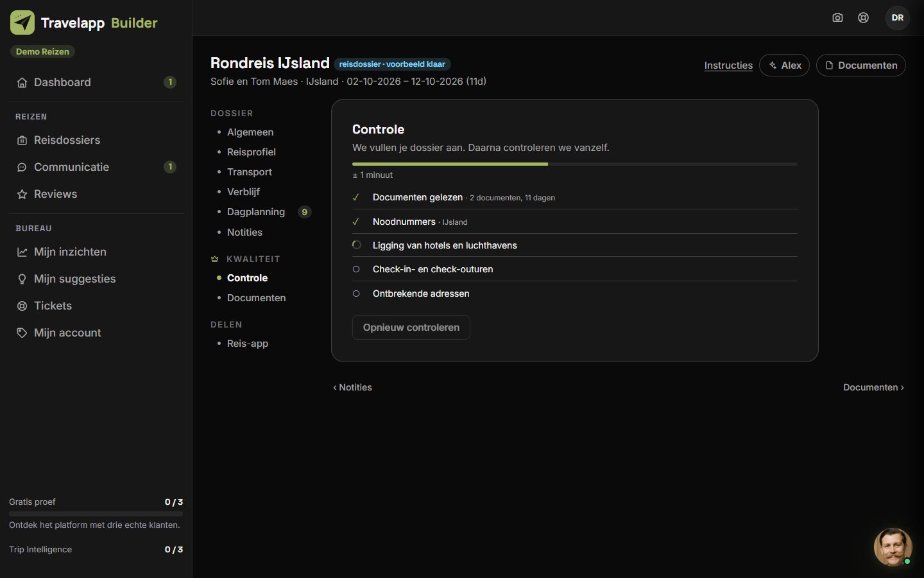Click the Reviews star icon
This screenshot has height=578, width=924.
[x=22, y=194]
